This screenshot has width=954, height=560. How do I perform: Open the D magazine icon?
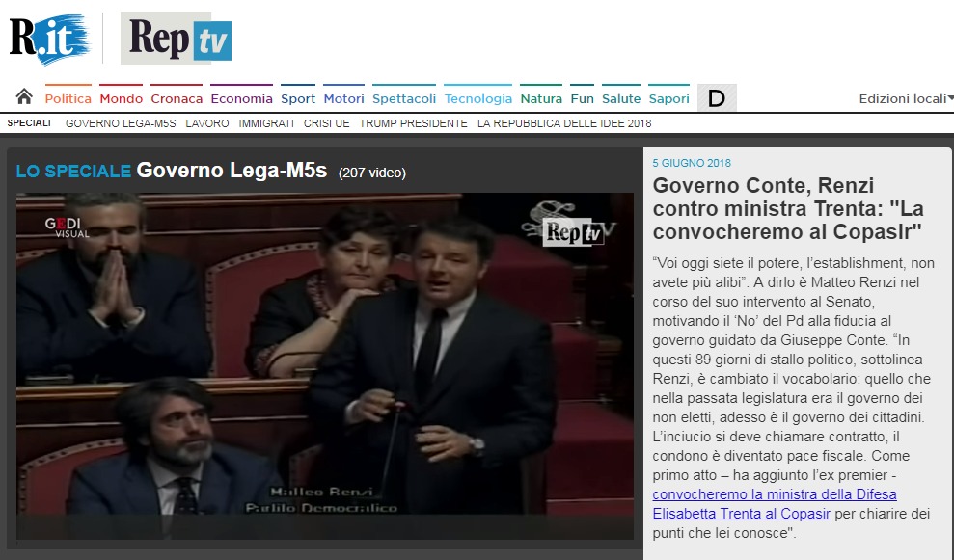[717, 98]
